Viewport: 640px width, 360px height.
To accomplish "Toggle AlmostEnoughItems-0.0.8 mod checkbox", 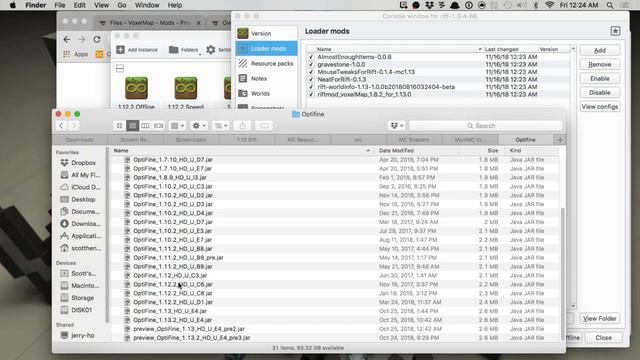I will click(311, 57).
